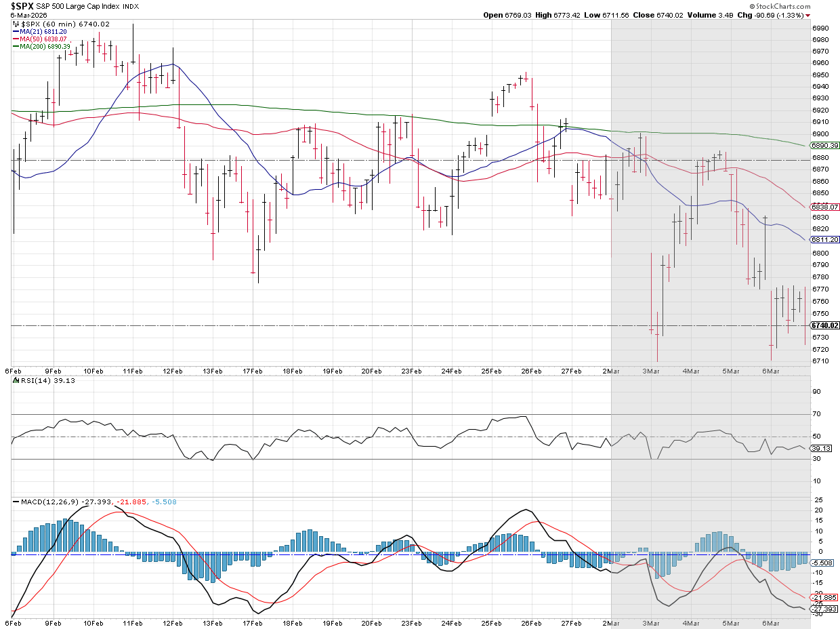Image resolution: width=840 pixels, height=629 pixels.
Task: Click the green MA(200) legend line
Action: (16, 46)
